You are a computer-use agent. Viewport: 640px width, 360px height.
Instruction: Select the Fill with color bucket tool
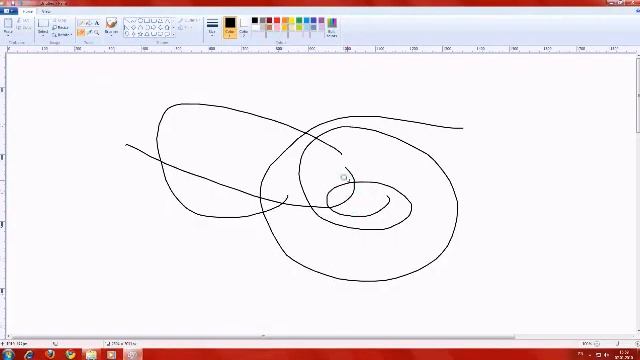(89, 23)
